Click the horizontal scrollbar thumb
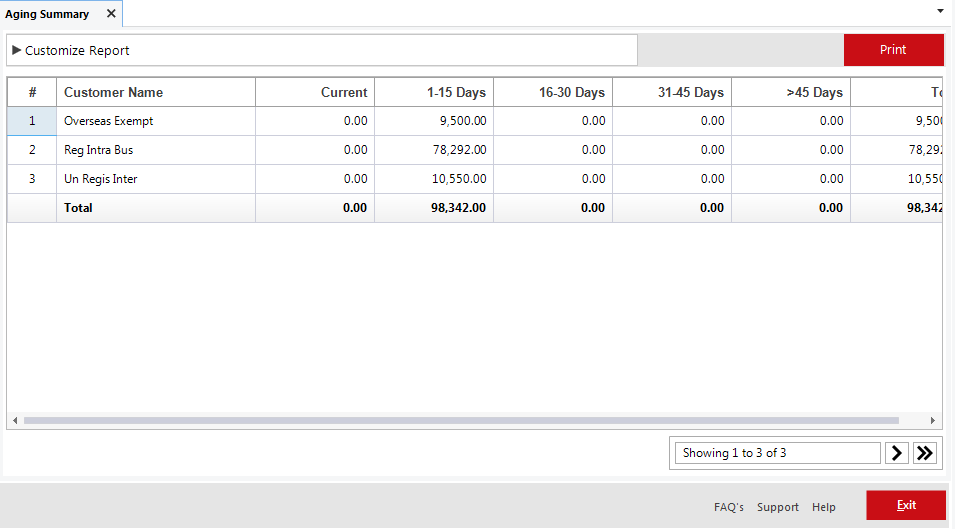 pyautogui.click(x=461, y=421)
